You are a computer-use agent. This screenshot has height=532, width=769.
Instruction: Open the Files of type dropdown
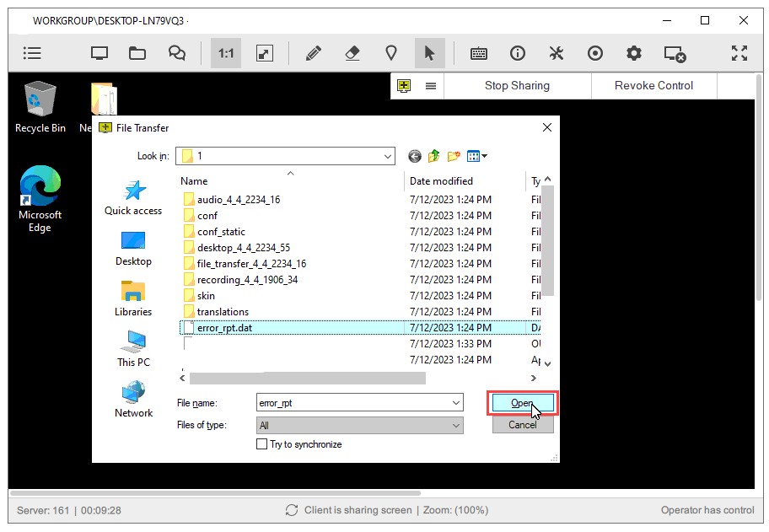coord(456,425)
